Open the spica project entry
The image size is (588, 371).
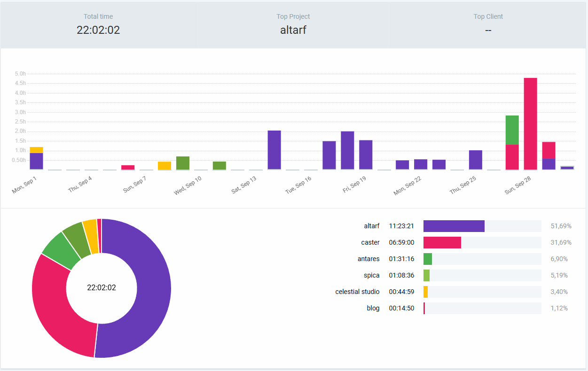(x=371, y=275)
